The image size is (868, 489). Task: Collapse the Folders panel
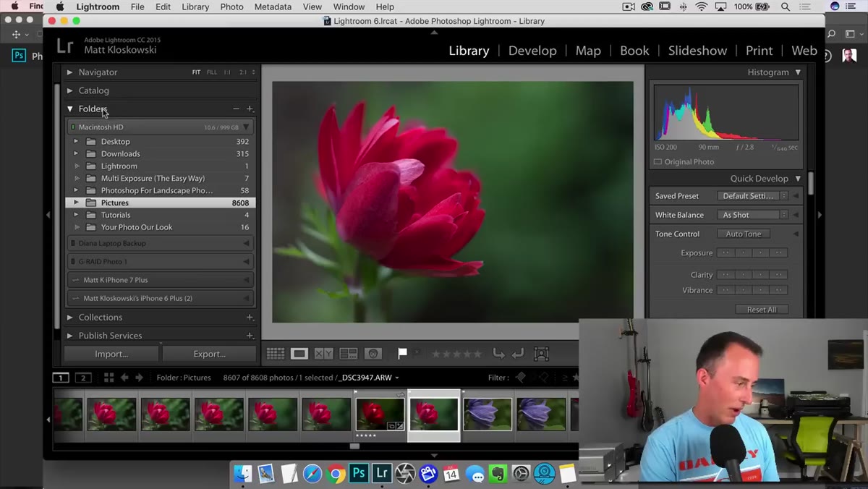click(x=70, y=109)
